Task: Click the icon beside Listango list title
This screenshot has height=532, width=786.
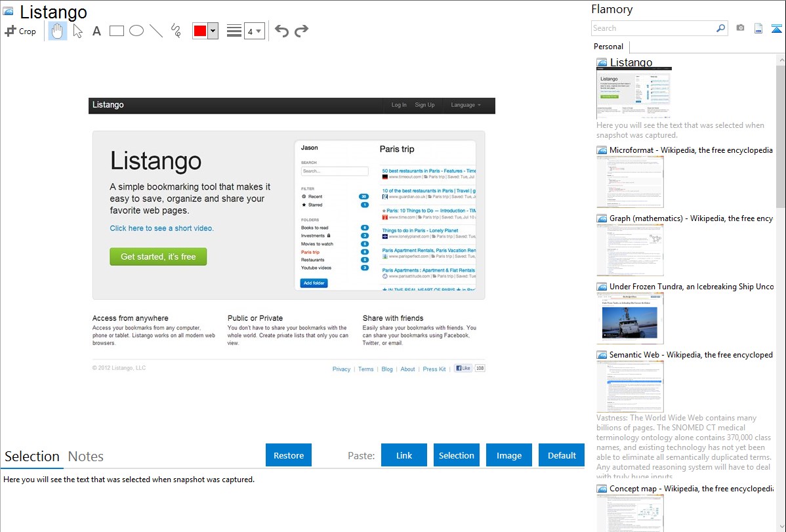Action: (602, 63)
